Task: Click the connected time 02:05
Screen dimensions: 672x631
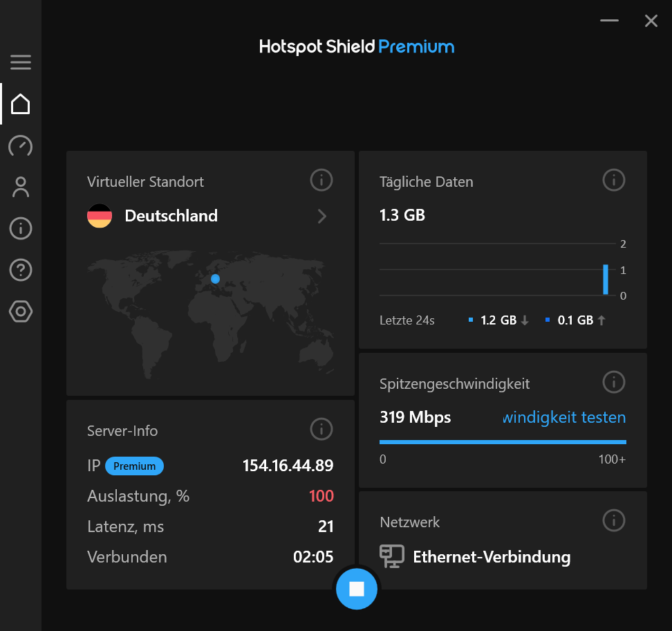Action: pyautogui.click(x=313, y=557)
